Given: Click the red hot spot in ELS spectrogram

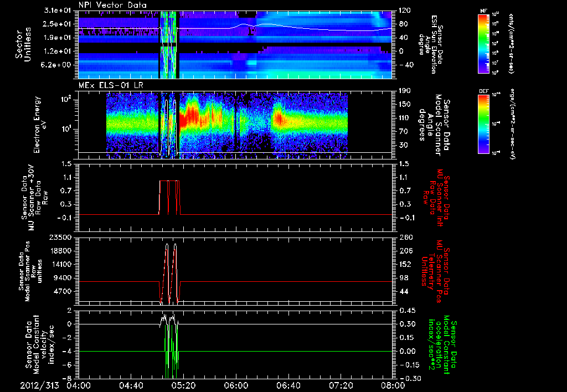Looking at the screenshot, I should tap(190, 115).
